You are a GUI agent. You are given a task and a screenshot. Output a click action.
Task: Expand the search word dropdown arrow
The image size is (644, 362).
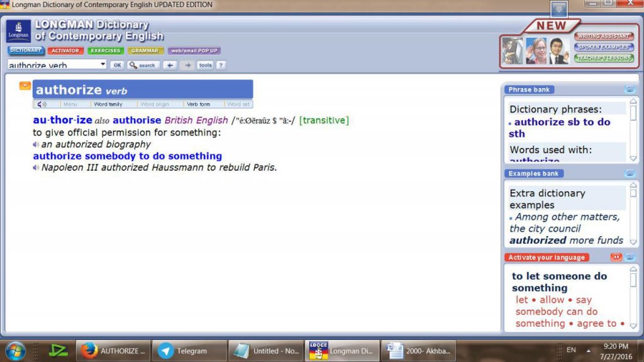coord(103,64)
